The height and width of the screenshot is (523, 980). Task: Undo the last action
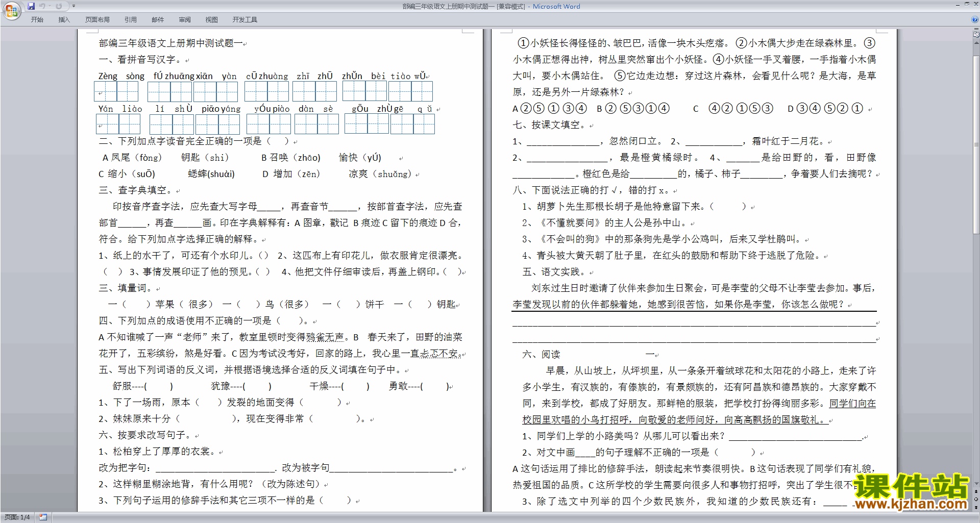[42, 6]
